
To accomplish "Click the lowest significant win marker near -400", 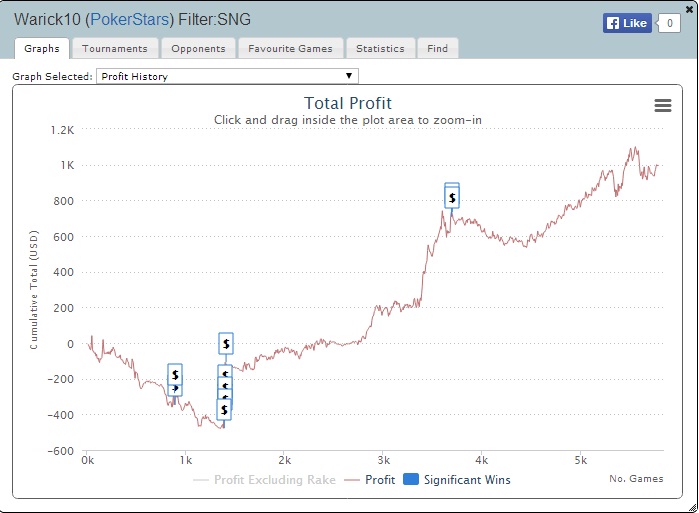I will [x=224, y=409].
